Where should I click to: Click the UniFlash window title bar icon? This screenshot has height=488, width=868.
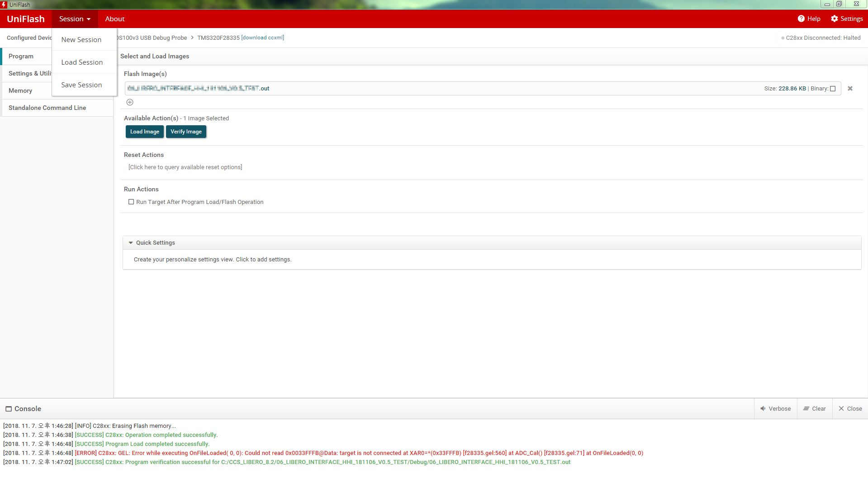[x=4, y=5]
